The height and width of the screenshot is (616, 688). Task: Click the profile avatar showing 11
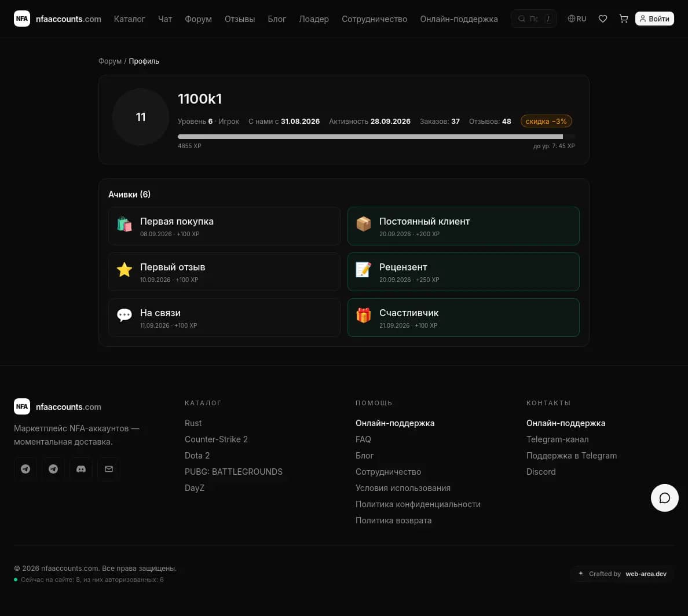[140, 117]
